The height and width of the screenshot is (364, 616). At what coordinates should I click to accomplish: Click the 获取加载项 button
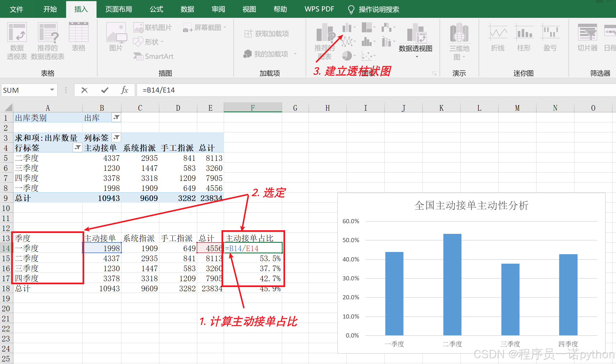tap(266, 34)
